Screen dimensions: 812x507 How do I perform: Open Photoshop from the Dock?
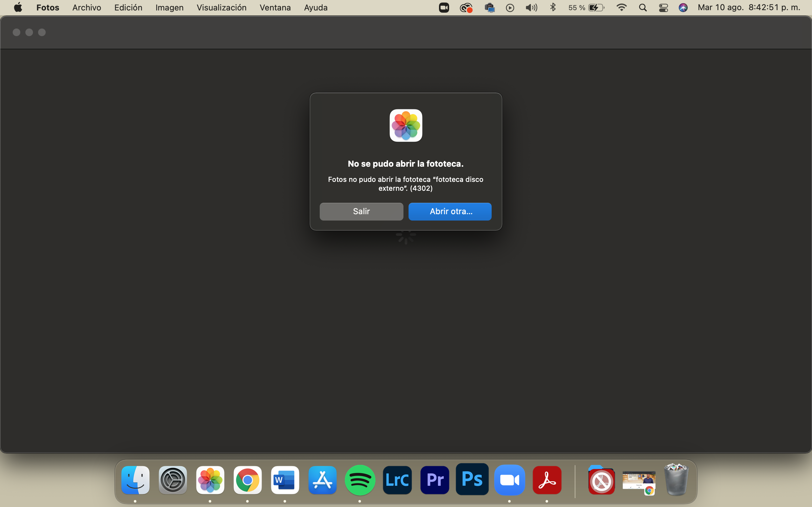(472, 479)
